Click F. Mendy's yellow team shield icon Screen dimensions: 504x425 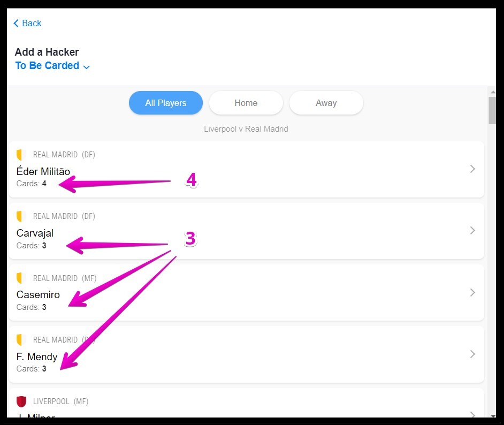tap(20, 340)
